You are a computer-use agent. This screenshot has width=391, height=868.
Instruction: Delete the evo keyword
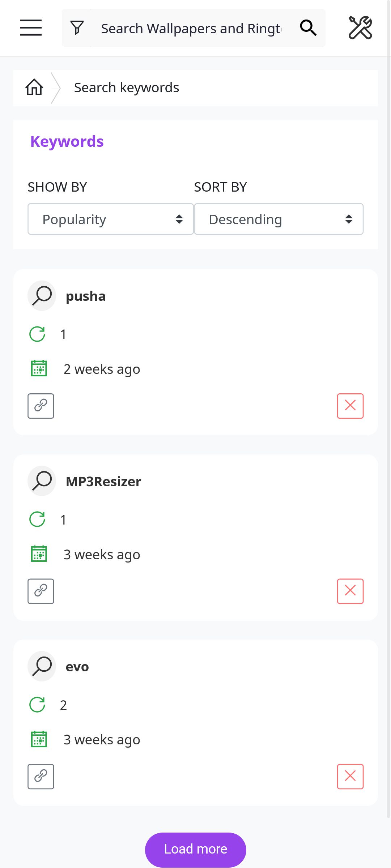350,777
